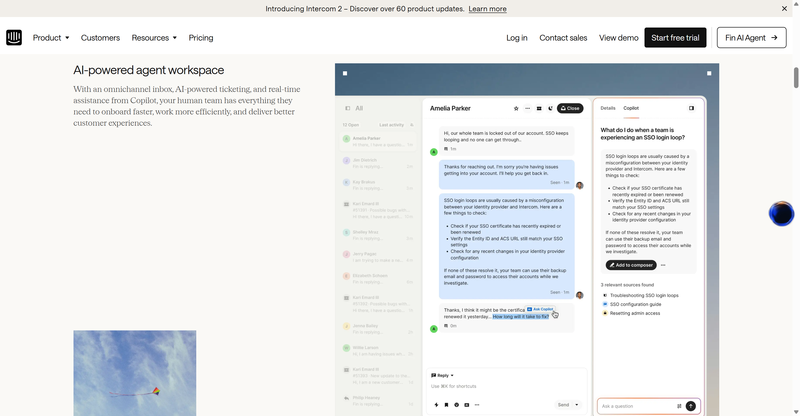Toggle the inbox sidebar icon beside All

347,108
